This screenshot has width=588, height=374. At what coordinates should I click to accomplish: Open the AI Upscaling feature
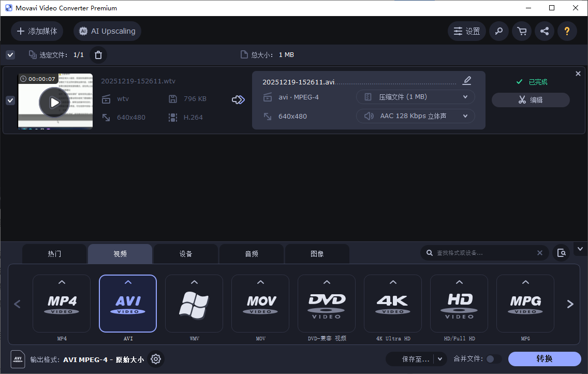coord(107,31)
